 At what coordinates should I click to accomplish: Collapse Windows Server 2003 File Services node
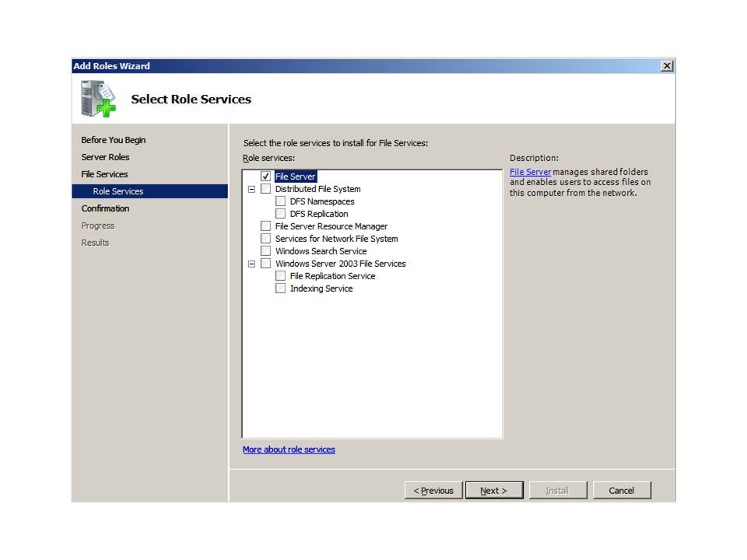(x=251, y=264)
